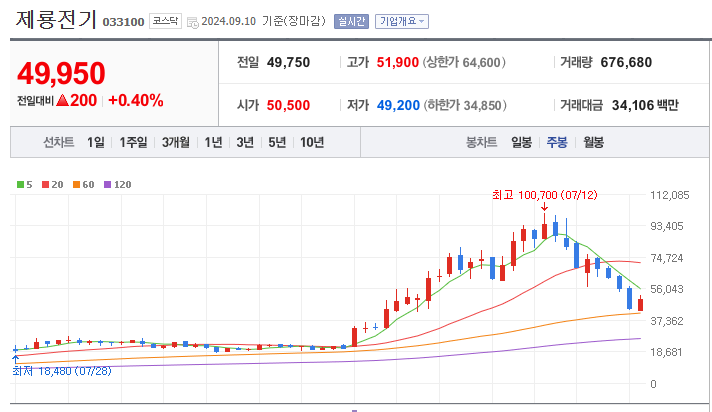Click the 실시간 button
This screenshot has height=412, width=712.
[x=351, y=21]
